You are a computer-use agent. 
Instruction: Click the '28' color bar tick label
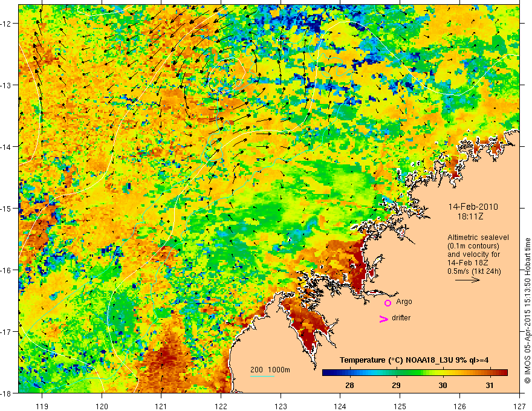[349, 385]
